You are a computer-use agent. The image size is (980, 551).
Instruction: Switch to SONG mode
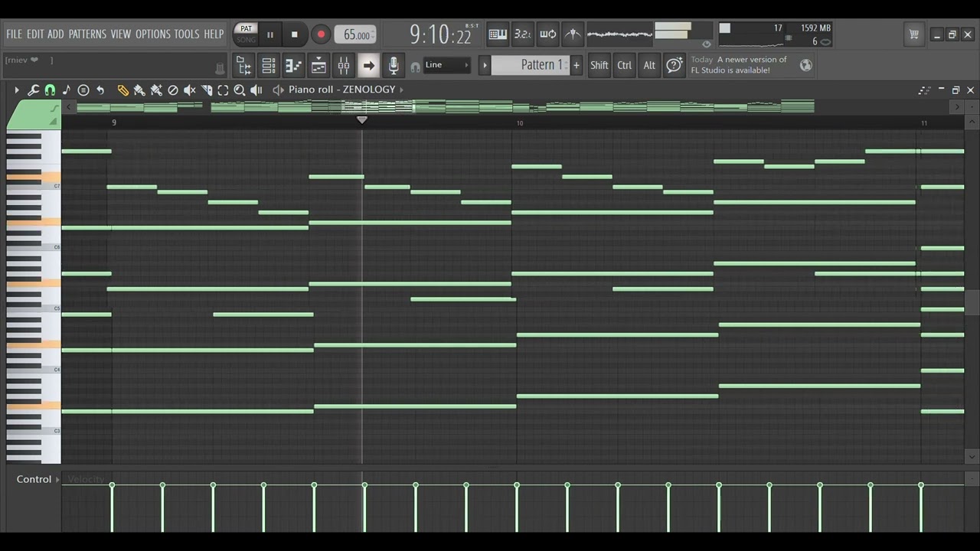point(246,40)
